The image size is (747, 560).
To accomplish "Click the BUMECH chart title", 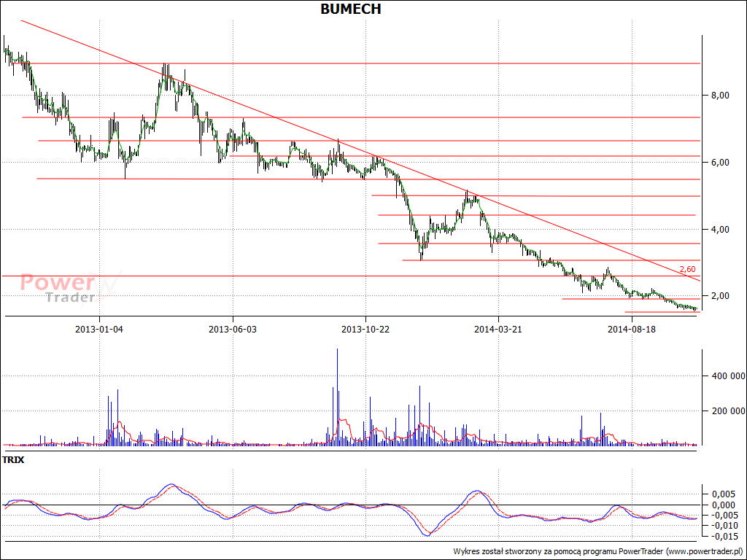I will pos(351,9).
